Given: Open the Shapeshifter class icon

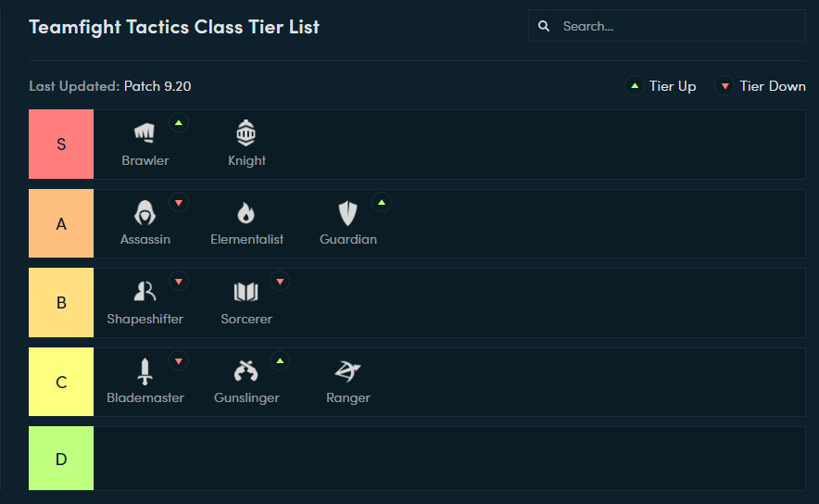Looking at the screenshot, I should click(x=145, y=292).
